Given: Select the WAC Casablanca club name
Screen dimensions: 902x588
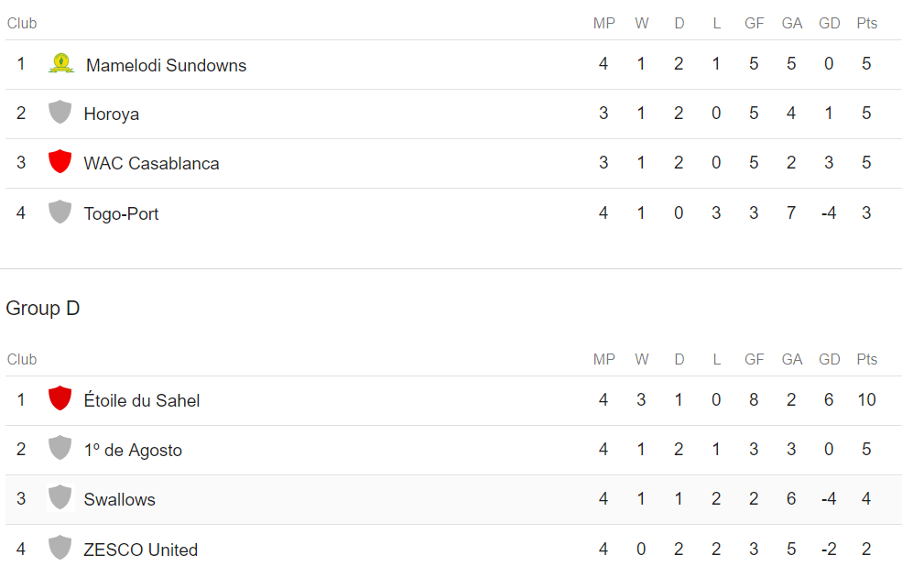Looking at the screenshot, I should (x=151, y=164).
